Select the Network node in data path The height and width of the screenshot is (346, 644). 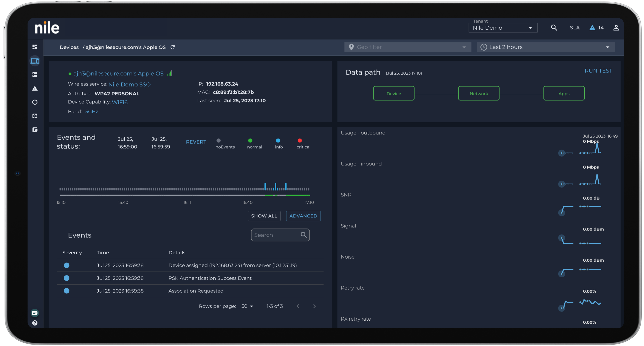click(x=478, y=93)
